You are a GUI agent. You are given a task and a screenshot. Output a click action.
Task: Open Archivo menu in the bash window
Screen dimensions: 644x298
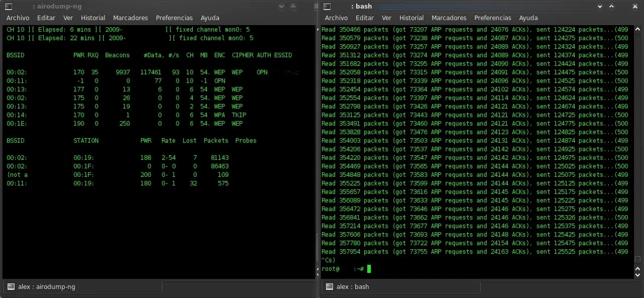336,18
